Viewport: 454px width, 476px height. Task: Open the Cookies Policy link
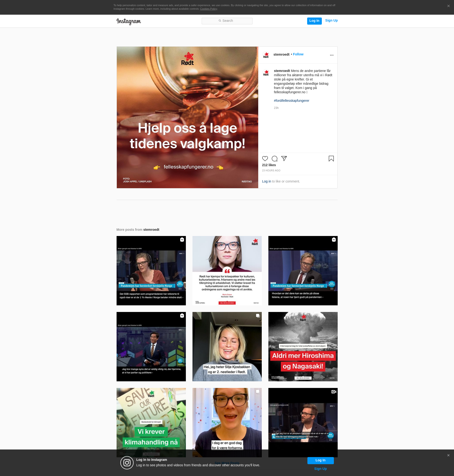click(x=208, y=9)
